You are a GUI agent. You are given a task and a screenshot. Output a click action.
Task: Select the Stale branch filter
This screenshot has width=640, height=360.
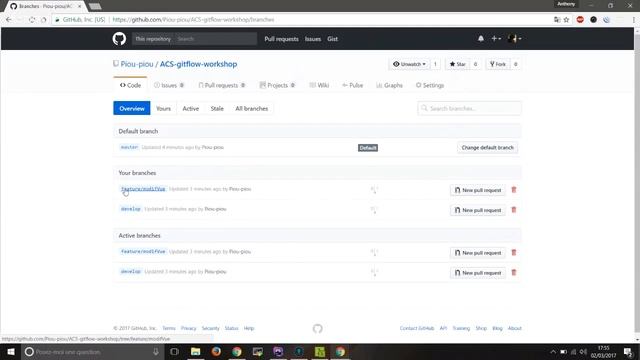pos(217,108)
